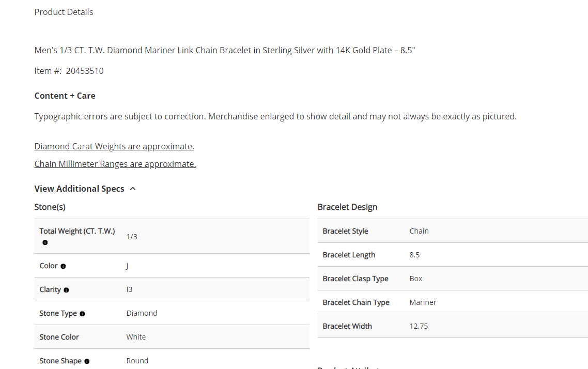Show info for Stone Type
Image resolution: width=588 pixels, height=369 pixels.
82,314
